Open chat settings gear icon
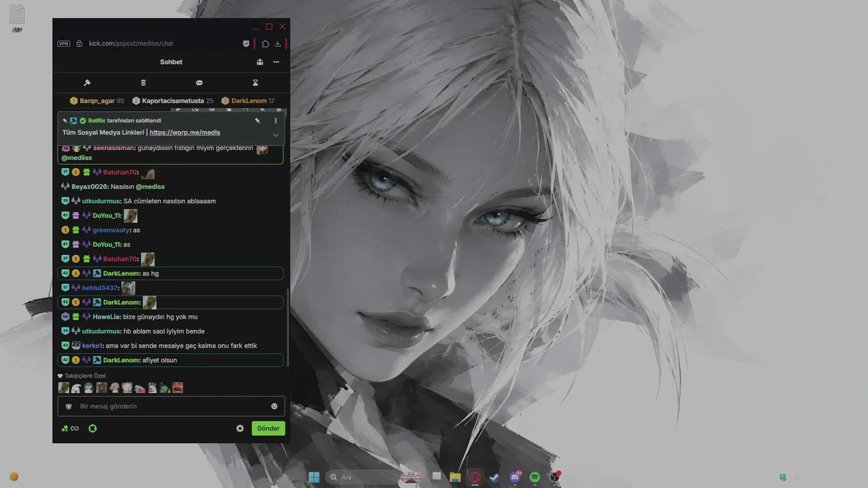This screenshot has width=868, height=488. pyautogui.click(x=240, y=428)
